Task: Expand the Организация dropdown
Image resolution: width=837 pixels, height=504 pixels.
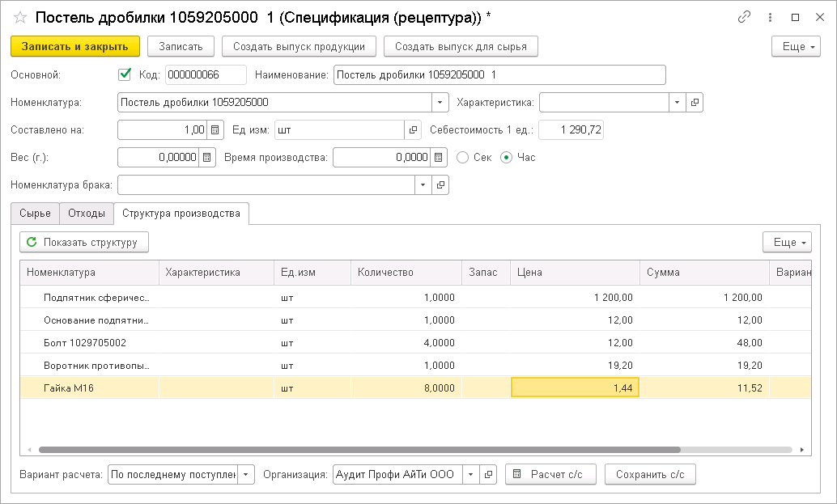Action: pyautogui.click(x=470, y=474)
